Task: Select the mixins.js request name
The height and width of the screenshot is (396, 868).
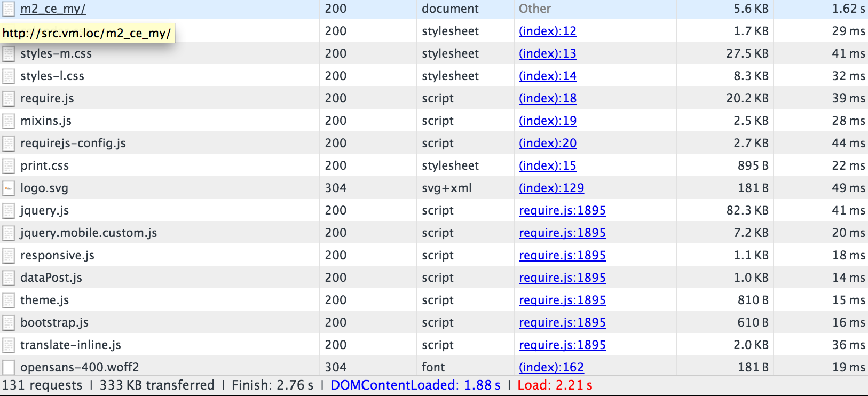Action: click(46, 121)
